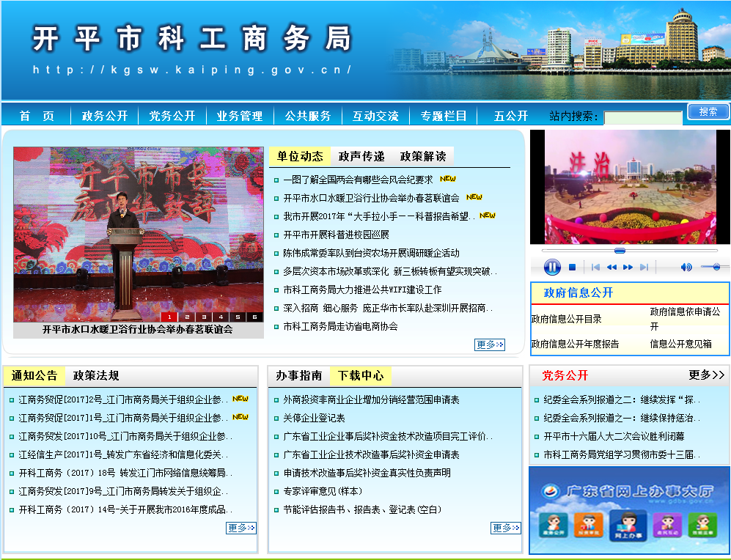The width and height of the screenshot is (731, 560).
Task: Open the 业务管理 menu
Action: (x=240, y=116)
